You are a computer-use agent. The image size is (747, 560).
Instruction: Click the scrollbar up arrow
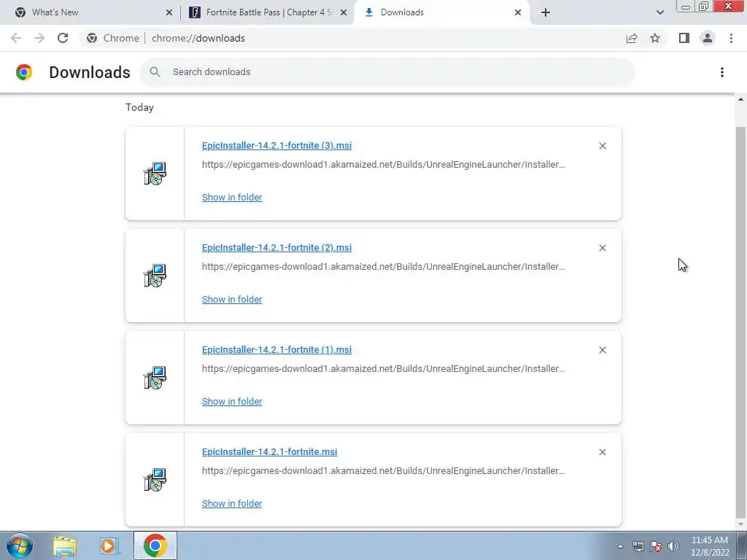[740, 99]
